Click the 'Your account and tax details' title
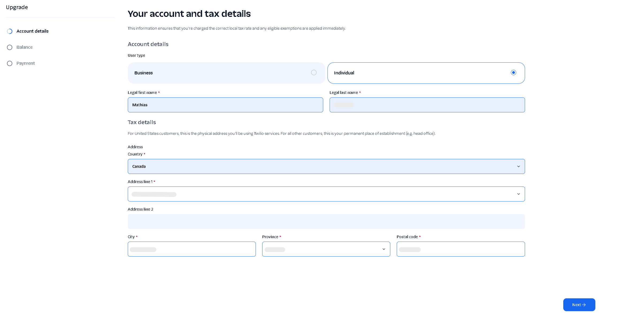Screen dimensions: 644x320 pos(189,14)
